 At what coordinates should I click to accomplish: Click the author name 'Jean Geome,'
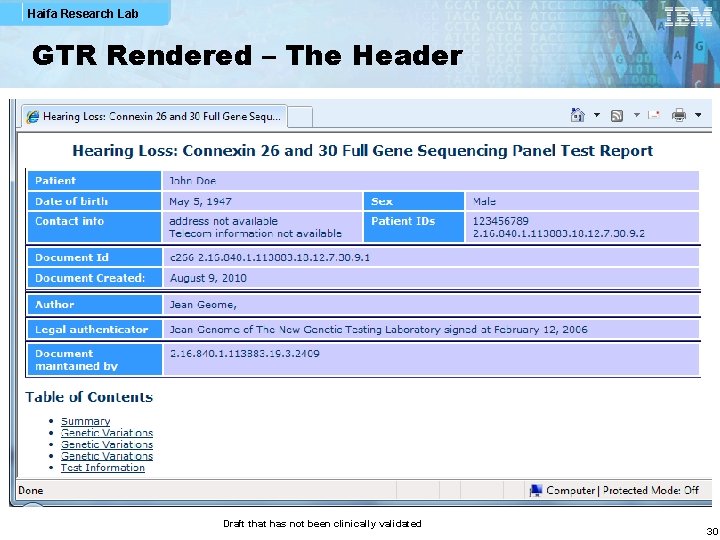(x=203, y=304)
